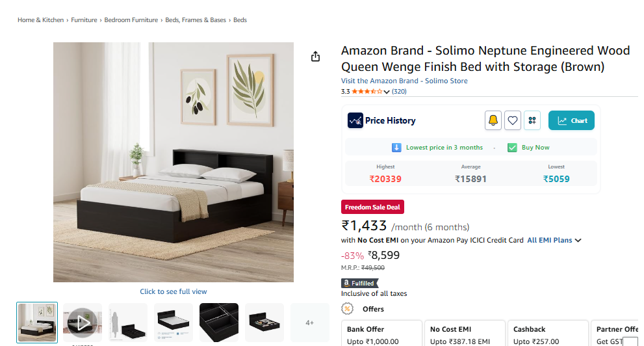Expand the All EMI Plans dropdown
Screen dimensions: 644x346
[x=554, y=240]
